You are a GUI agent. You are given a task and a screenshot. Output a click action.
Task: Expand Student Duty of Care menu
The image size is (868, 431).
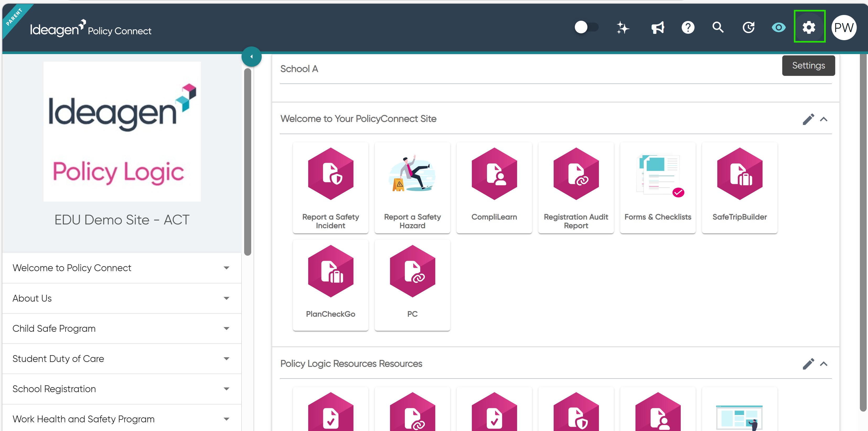(x=122, y=359)
